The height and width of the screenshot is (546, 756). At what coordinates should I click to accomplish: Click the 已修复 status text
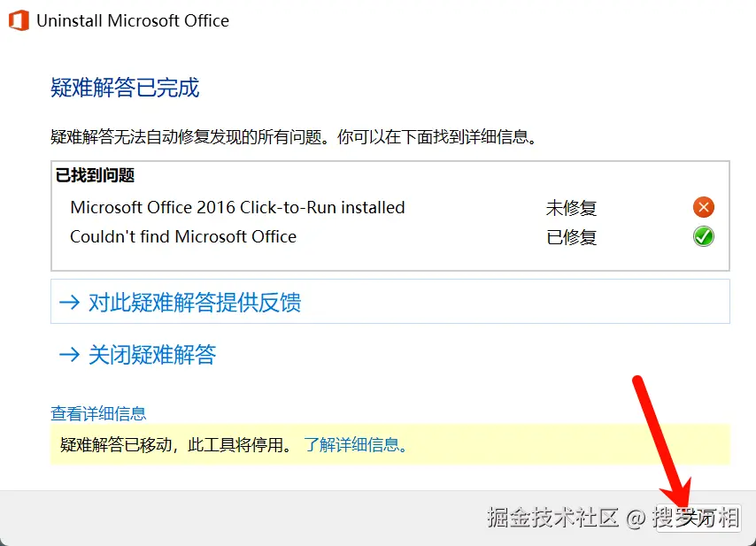(x=571, y=237)
